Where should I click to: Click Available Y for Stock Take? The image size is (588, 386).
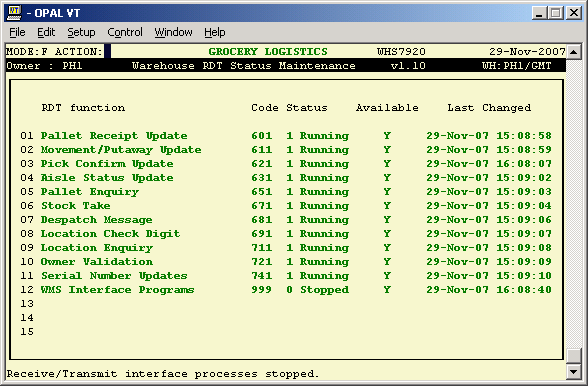click(x=387, y=206)
